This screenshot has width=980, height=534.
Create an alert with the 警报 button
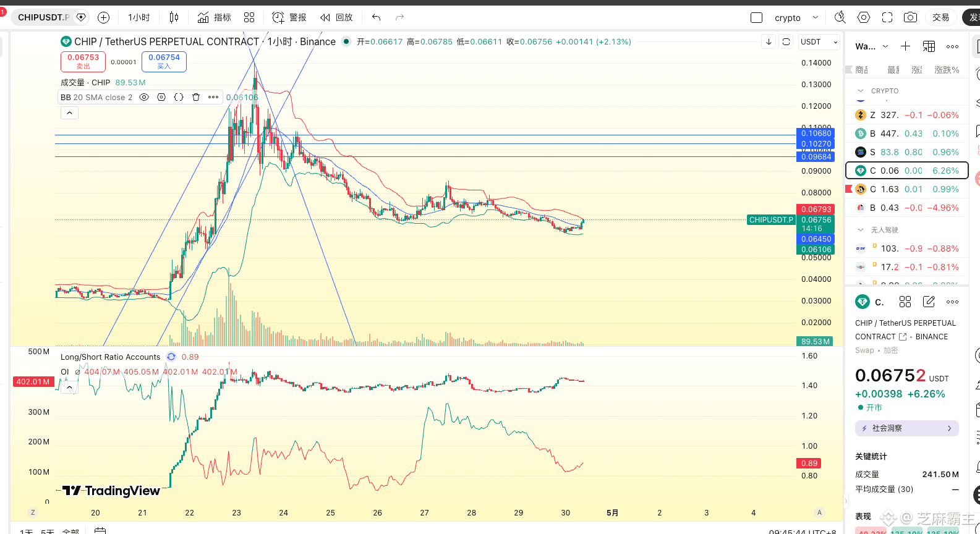[289, 17]
